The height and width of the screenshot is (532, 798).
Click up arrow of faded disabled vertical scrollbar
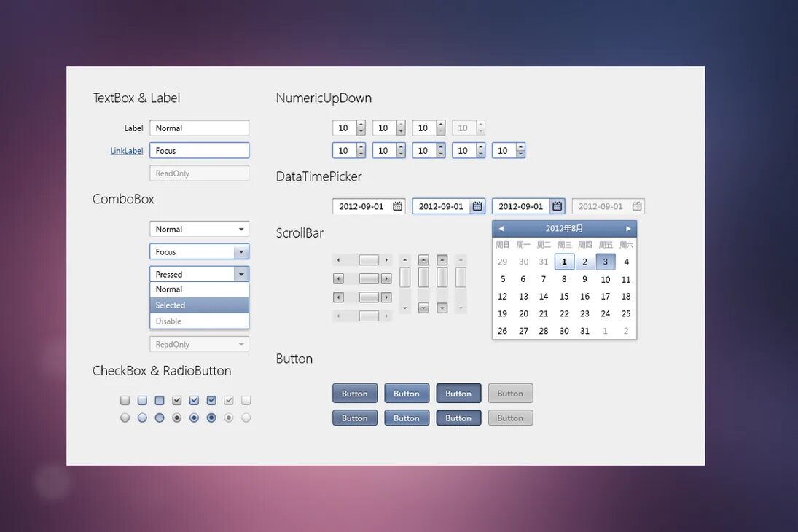(461, 260)
